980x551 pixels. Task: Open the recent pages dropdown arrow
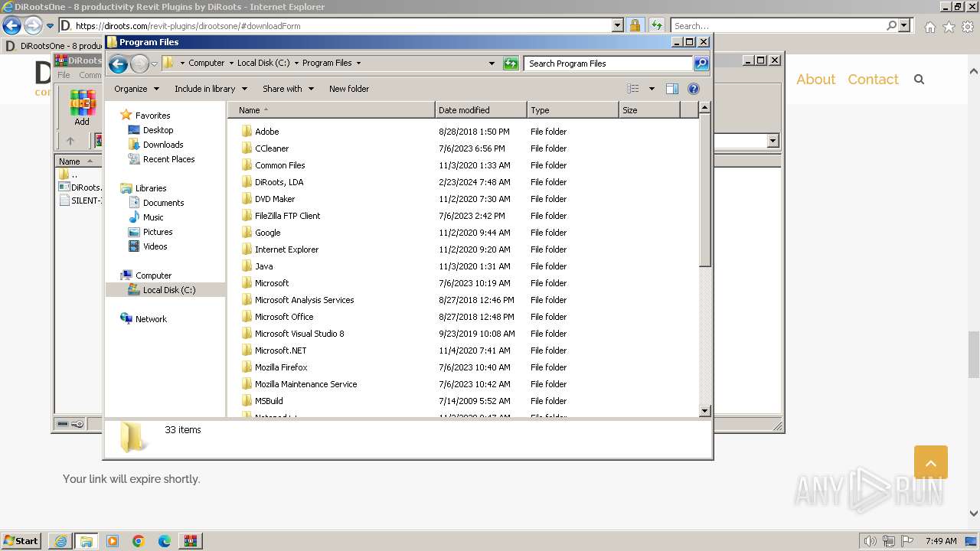tap(154, 64)
